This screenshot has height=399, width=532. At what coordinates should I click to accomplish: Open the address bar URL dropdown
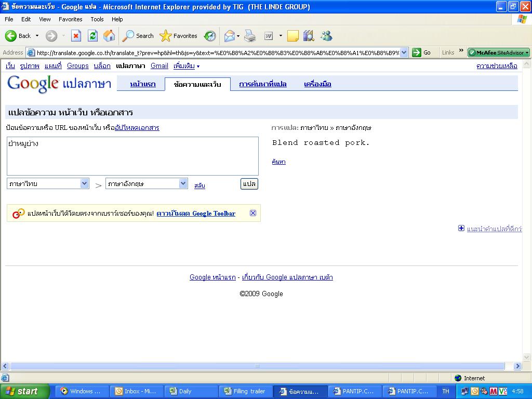[404, 52]
